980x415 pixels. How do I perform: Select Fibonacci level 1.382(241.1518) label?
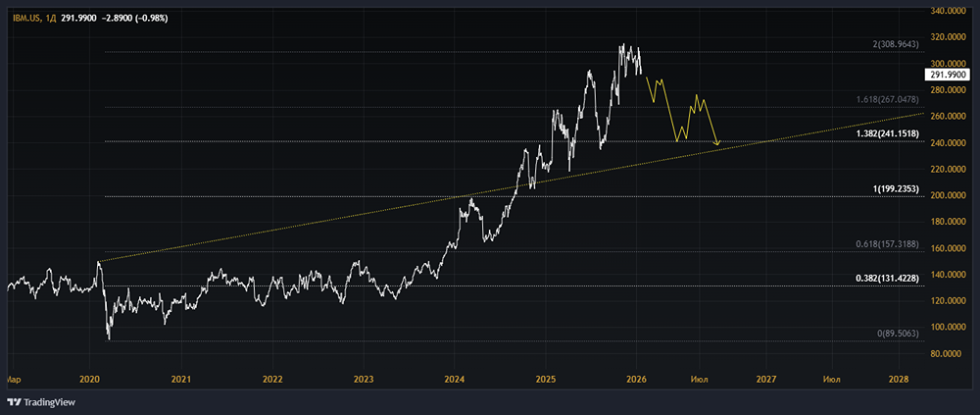(x=886, y=134)
